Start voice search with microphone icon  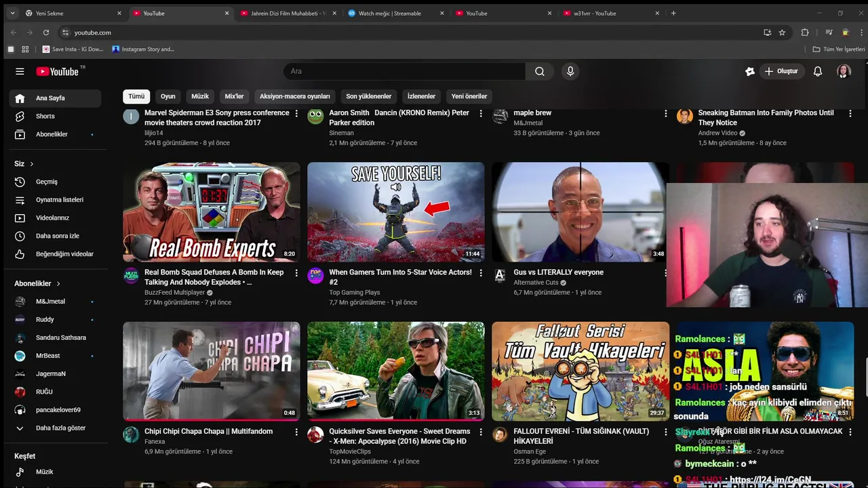[570, 71]
